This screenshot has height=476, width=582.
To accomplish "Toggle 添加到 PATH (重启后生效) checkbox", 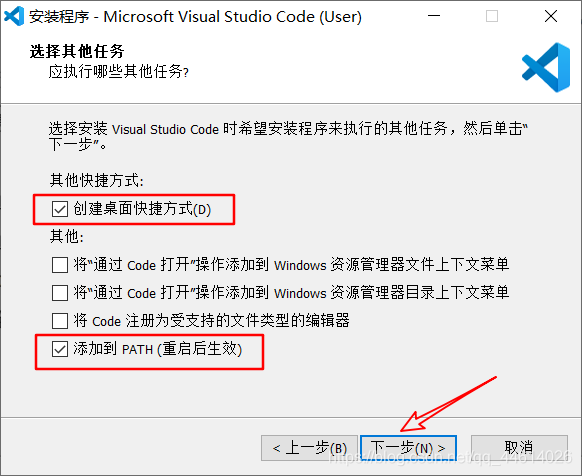I will pyautogui.click(x=60, y=349).
